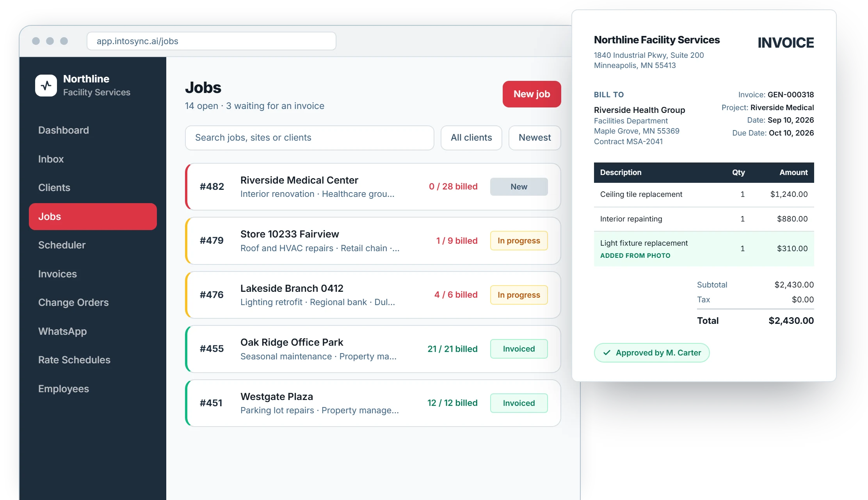Select Light fixture replacement line item
Viewport: 868px width, 500px height.
pos(704,249)
